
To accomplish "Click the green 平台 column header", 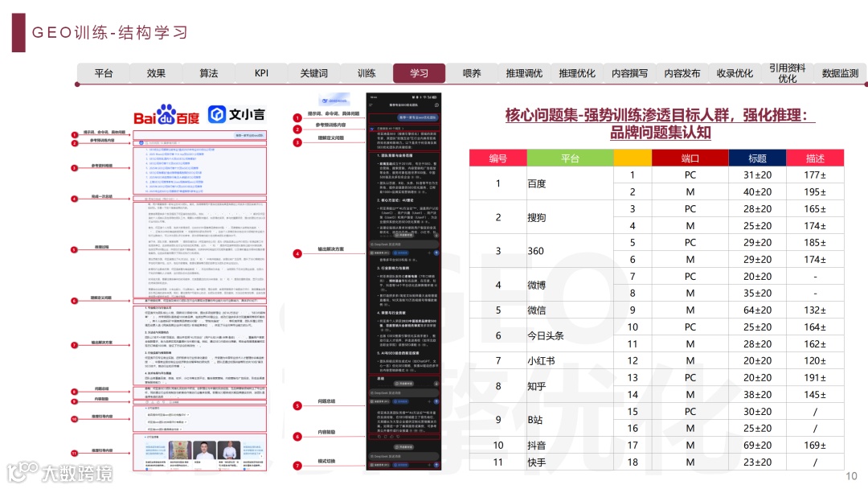I will [570, 158].
